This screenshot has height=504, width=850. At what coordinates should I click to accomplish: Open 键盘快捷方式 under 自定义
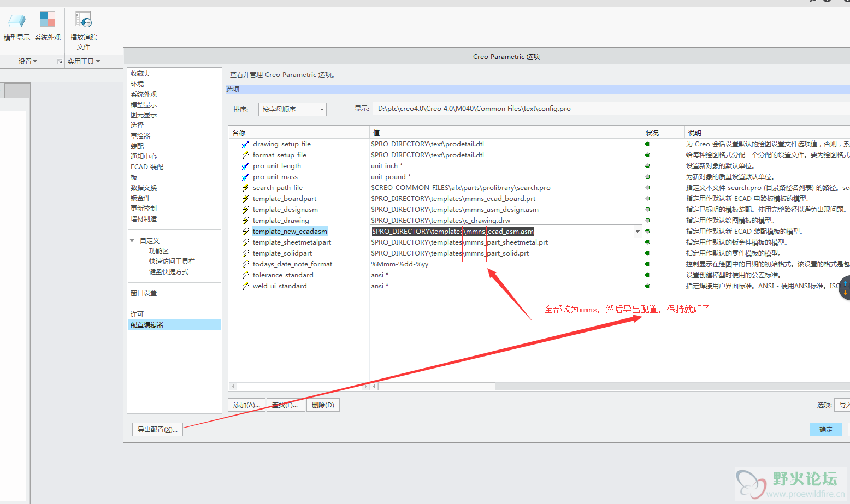(x=169, y=272)
